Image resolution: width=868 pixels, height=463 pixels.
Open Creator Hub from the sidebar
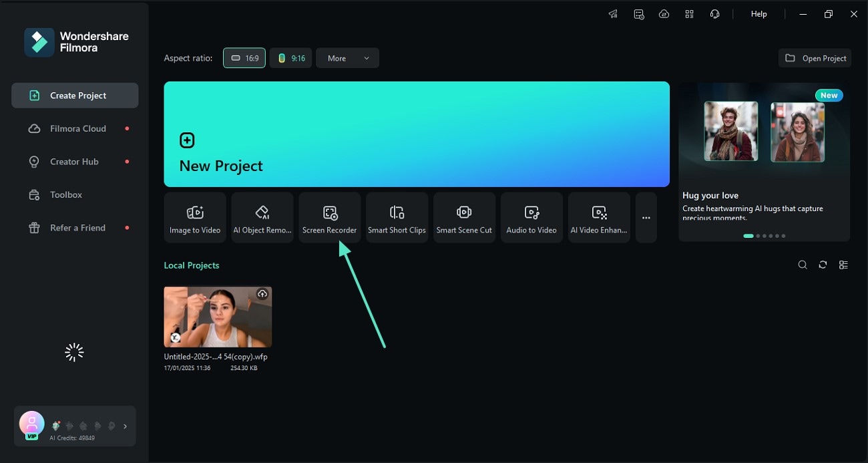click(x=75, y=162)
